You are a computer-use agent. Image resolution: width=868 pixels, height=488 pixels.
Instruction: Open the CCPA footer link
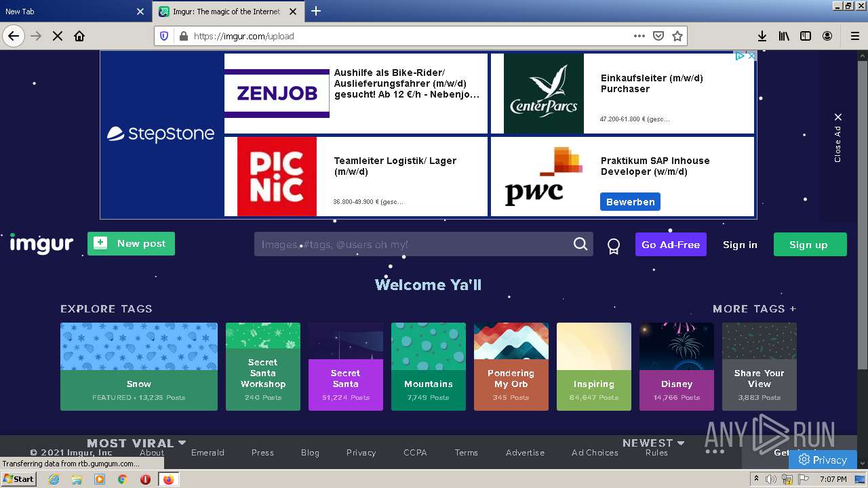415,453
